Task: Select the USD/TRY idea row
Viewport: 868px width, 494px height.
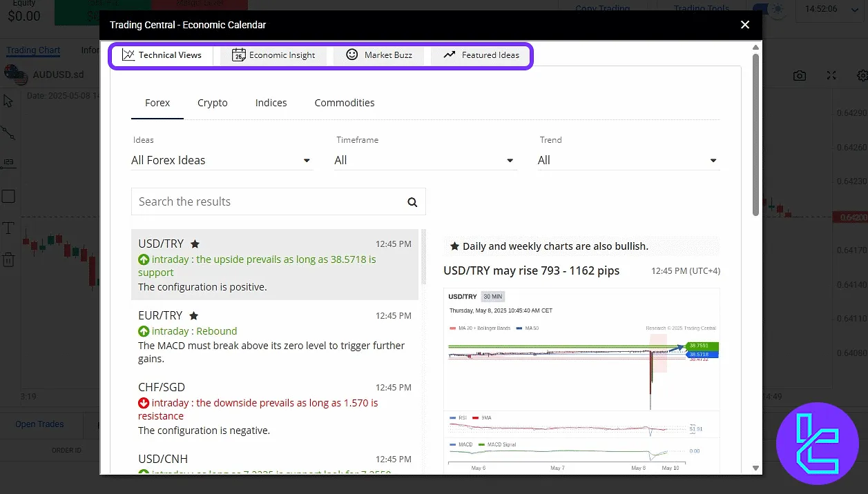Action: tap(275, 265)
